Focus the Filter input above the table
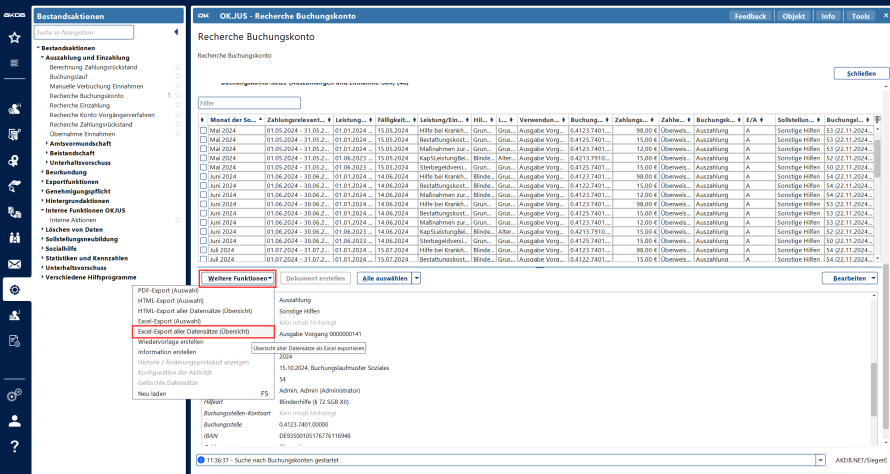The width and height of the screenshot is (890, 474). pyautogui.click(x=249, y=103)
